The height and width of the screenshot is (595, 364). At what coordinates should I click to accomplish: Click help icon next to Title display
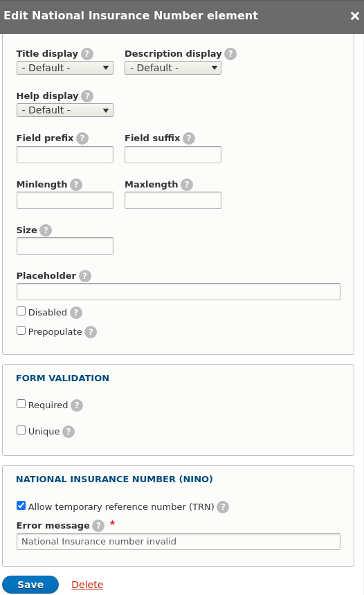click(87, 54)
